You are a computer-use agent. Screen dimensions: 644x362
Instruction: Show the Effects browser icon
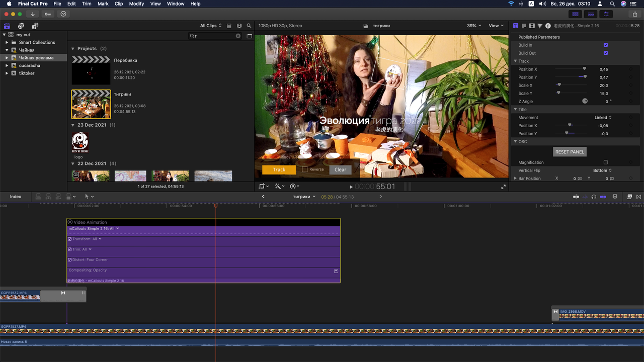click(x=629, y=197)
